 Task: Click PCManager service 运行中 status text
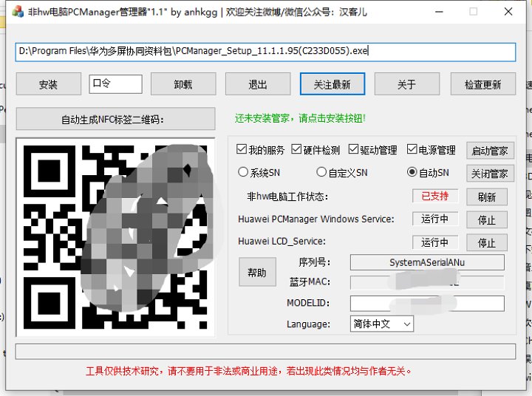tap(435, 219)
